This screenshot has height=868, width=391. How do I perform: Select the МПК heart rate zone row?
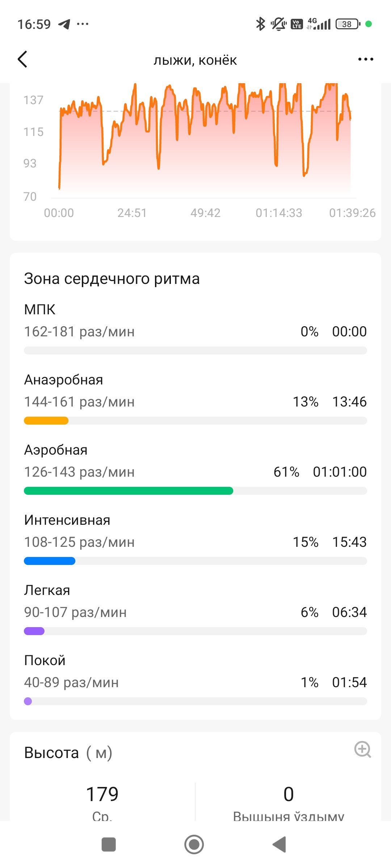point(195,328)
